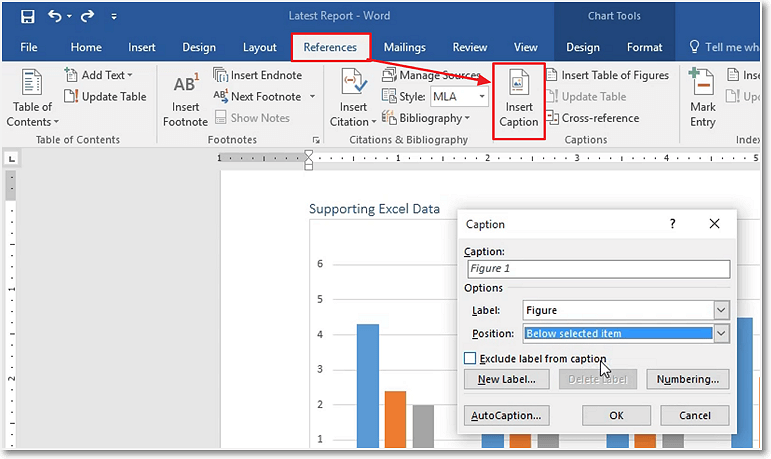Click the Redo arrow icon
The height and width of the screenshot is (459, 771).
coord(88,16)
